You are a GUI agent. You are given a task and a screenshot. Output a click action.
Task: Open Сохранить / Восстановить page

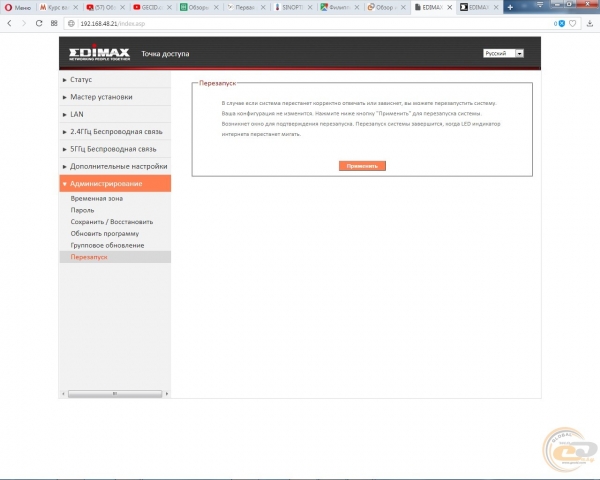112,222
